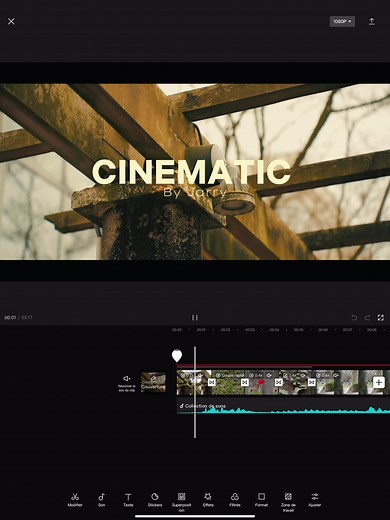Image resolution: width=390 pixels, height=520 pixels.
Task: Open the Superposition overlay tool
Action: pos(181,502)
